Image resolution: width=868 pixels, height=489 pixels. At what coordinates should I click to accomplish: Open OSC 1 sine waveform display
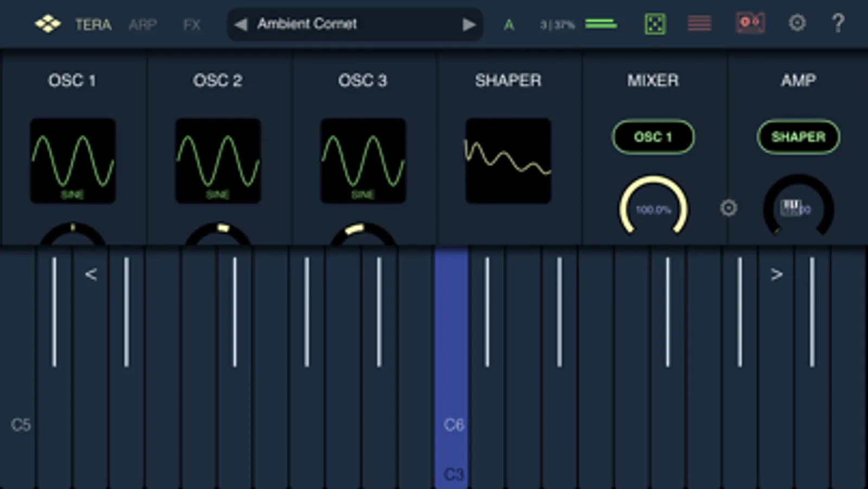pyautogui.click(x=73, y=161)
